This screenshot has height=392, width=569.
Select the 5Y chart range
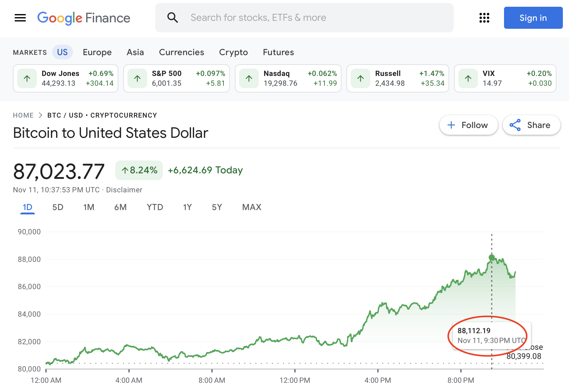217,207
